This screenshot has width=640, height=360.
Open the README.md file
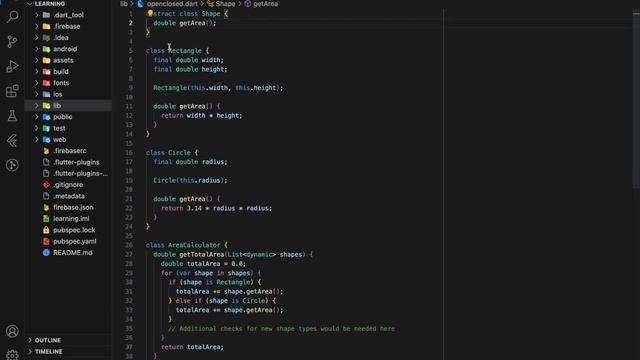[x=73, y=253]
